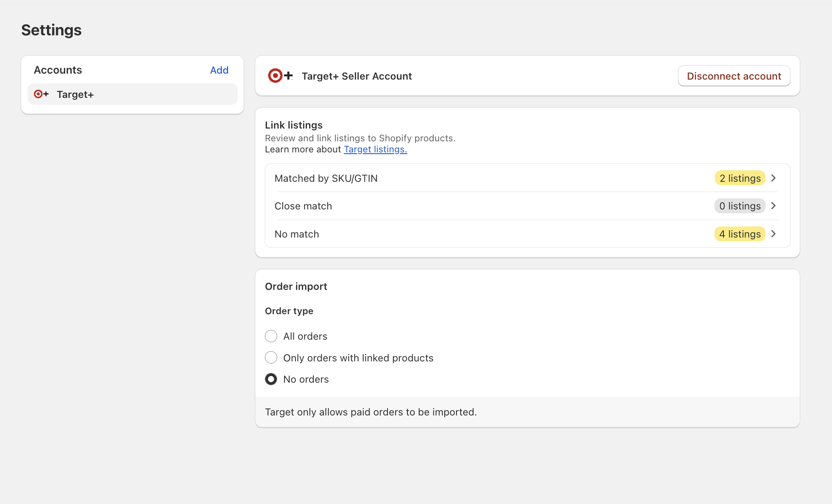Viewport: 832px width, 504px height.
Task: Click the Target+ logo in the Seller Account header
Action: pyautogui.click(x=281, y=76)
